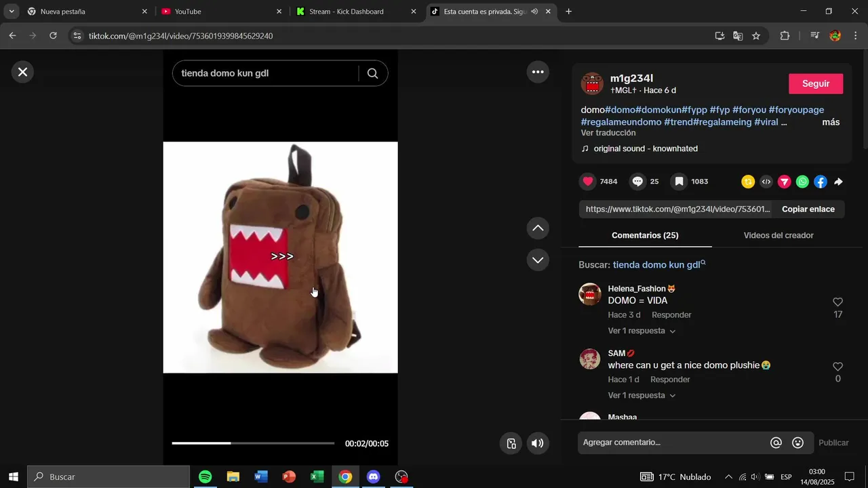Open Discord from the taskbar
This screenshot has height=488, width=868.
point(373,477)
